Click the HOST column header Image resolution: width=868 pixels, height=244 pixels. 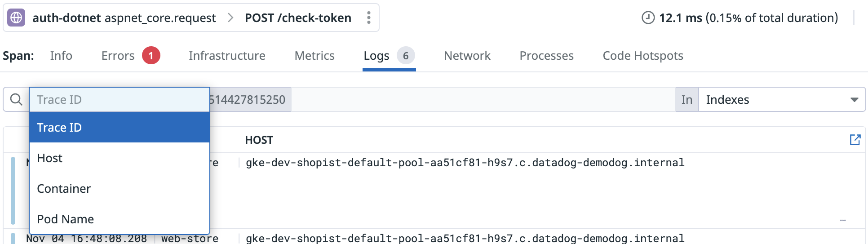tap(259, 140)
